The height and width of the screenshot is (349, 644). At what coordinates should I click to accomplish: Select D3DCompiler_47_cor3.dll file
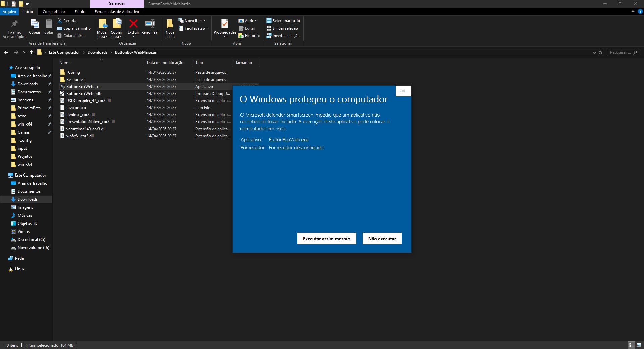pyautogui.click(x=88, y=101)
